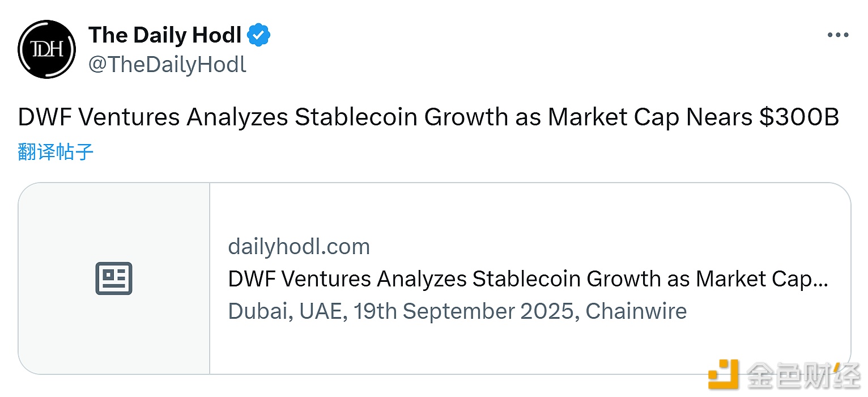Screen dimensions: 868x397
Task: Click the blue verified badge
Action: coord(259,35)
